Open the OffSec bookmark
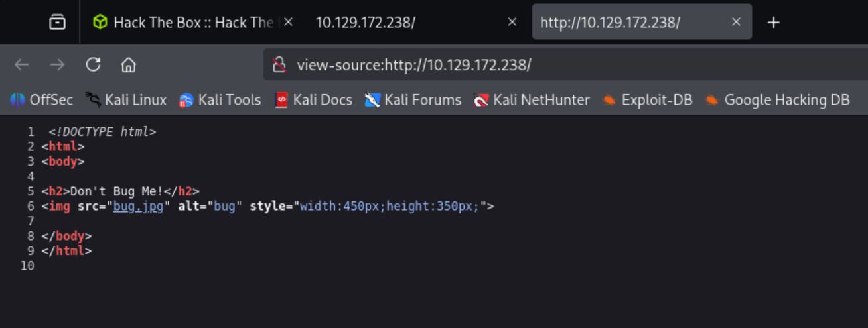The height and width of the screenshot is (328, 868). coord(41,100)
